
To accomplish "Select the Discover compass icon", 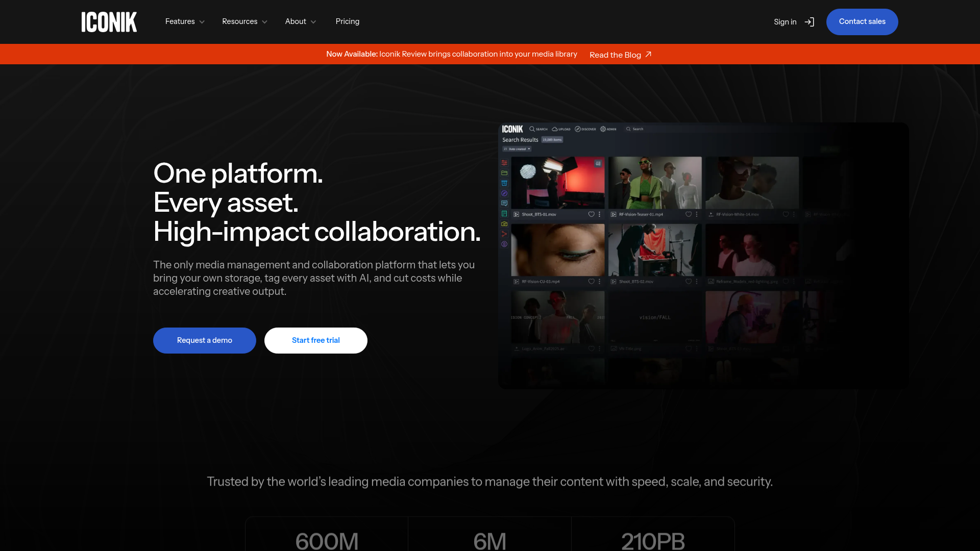I will click(x=577, y=129).
